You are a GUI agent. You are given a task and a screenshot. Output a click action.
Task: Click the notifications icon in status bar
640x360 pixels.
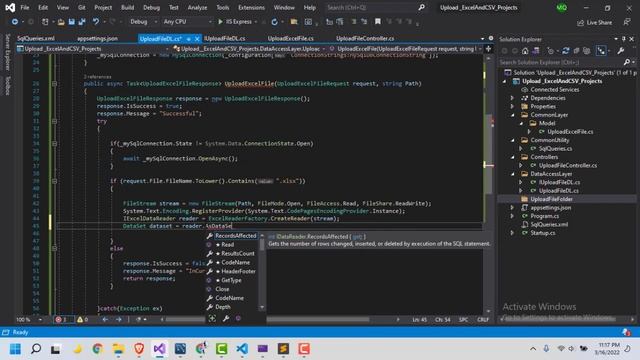[x=627, y=332]
